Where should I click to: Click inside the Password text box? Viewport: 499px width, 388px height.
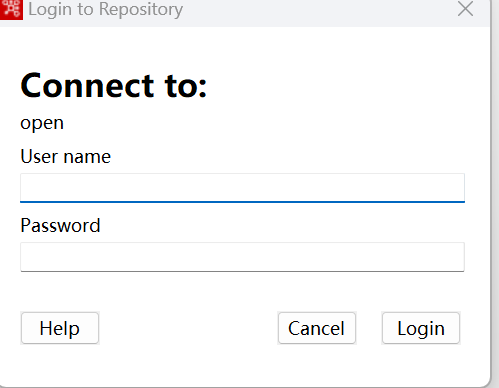[x=242, y=257]
